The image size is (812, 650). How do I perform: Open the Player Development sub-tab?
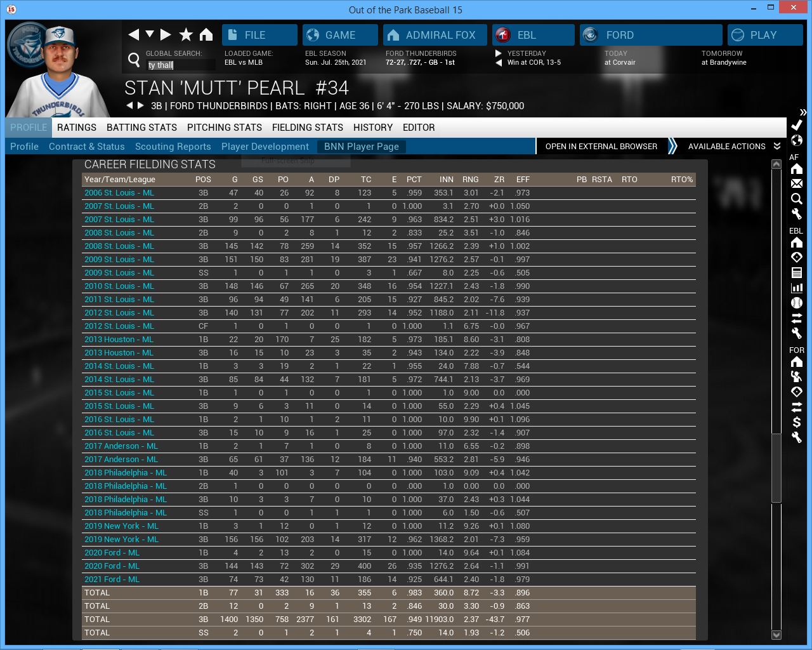point(265,147)
